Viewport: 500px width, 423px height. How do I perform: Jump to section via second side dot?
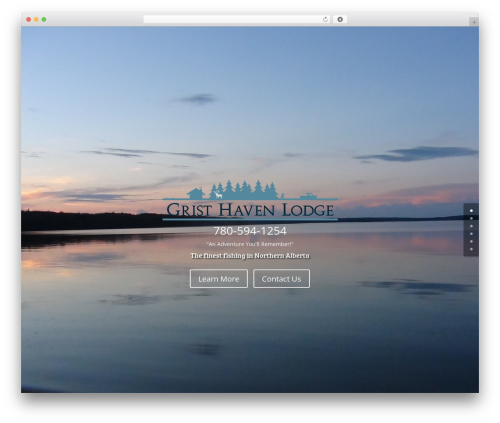pos(471,218)
